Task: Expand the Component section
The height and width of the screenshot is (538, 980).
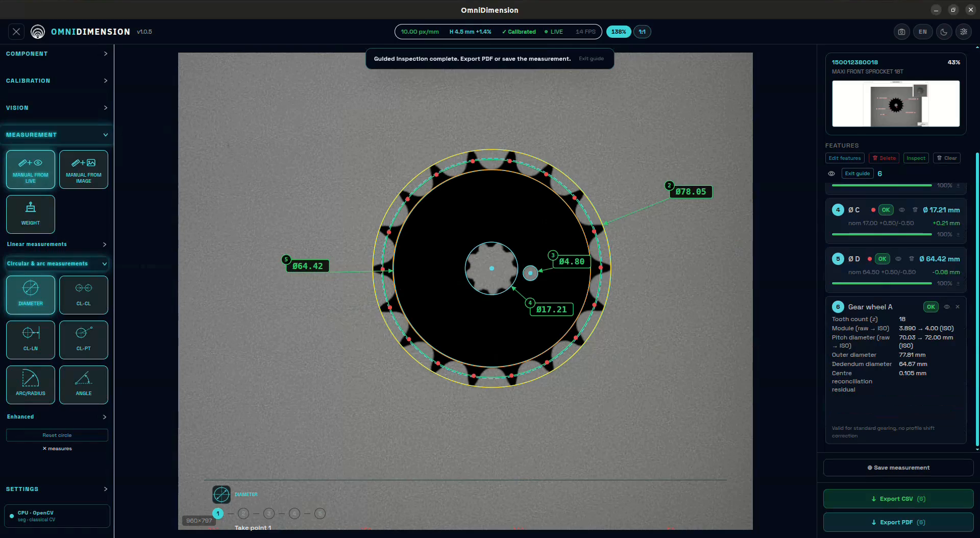Action: click(57, 54)
